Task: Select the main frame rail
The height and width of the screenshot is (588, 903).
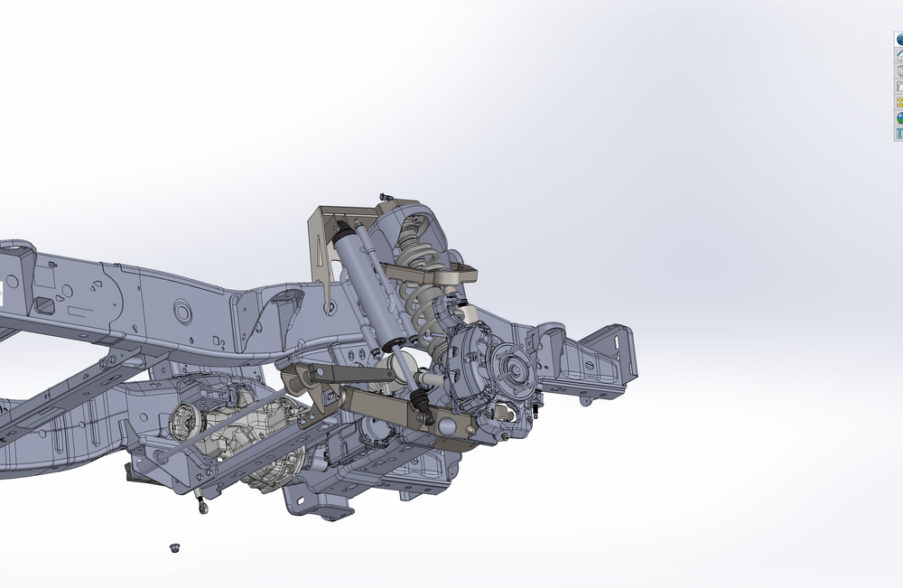Action: (135, 298)
